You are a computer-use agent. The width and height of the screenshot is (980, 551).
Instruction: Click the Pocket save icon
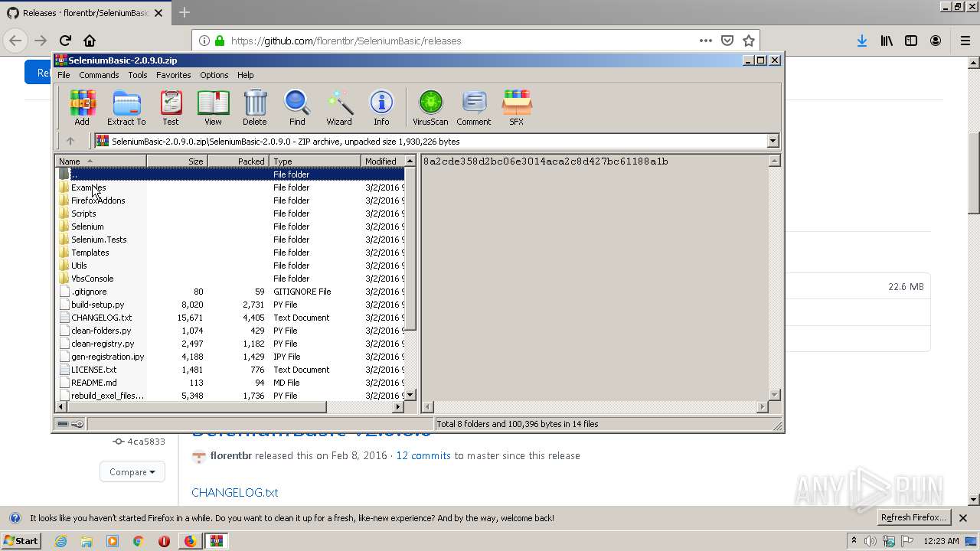click(727, 41)
